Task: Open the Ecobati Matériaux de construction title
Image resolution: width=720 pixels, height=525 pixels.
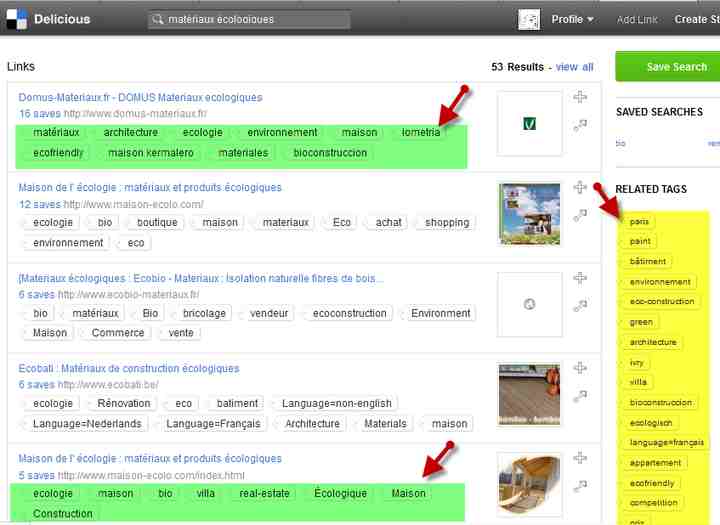Action: click(129, 368)
